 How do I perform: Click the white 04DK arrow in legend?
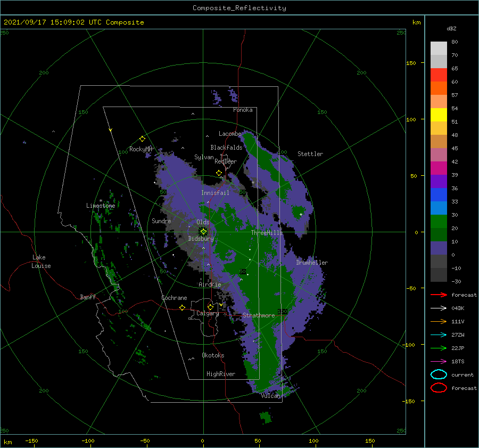coord(439,308)
